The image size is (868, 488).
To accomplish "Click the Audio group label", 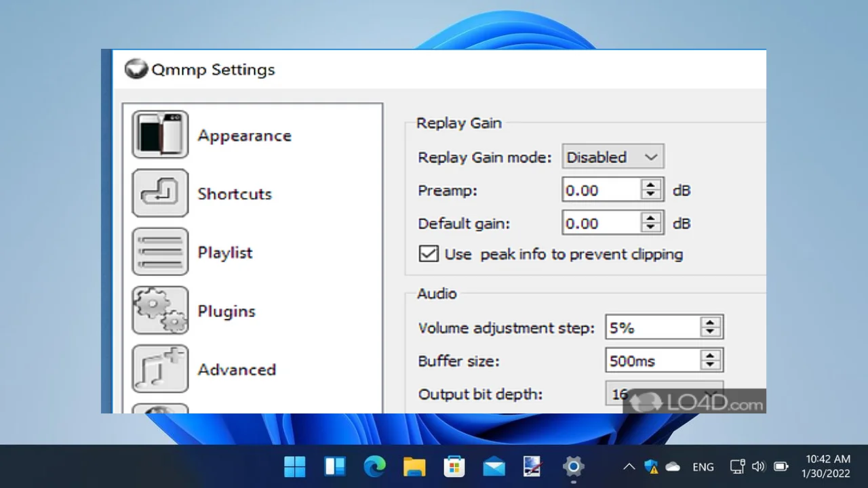I will point(437,293).
